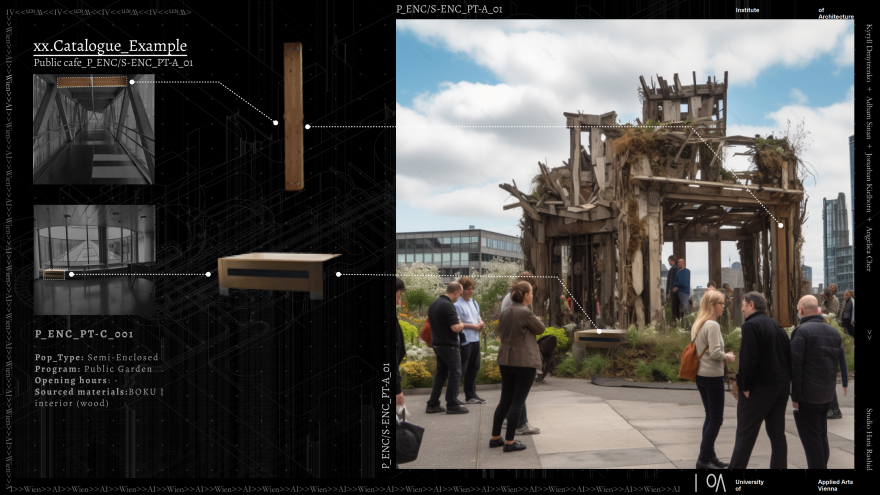Click the P_ENC_PT-C_001 label
This screenshot has height=495, width=880.
click(x=84, y=334)
